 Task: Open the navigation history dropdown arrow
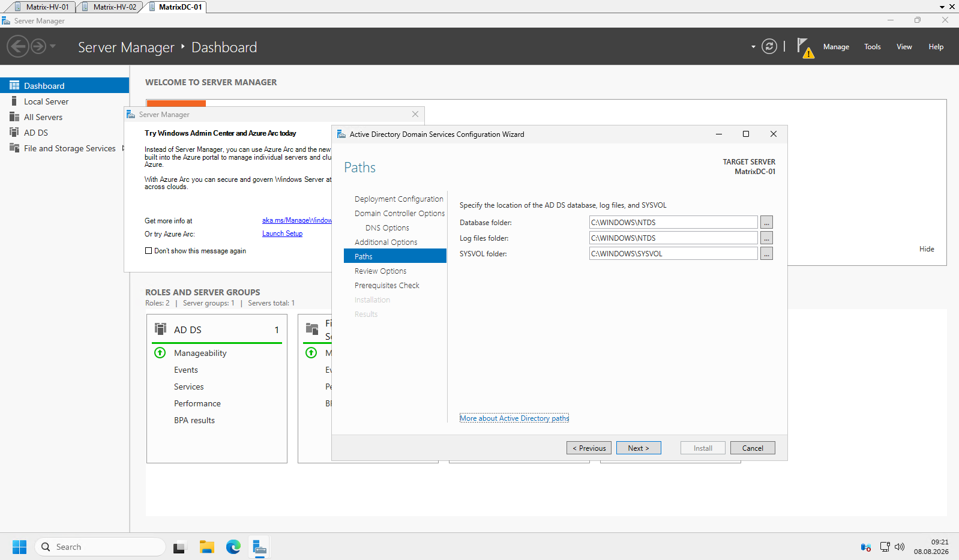pos(53,46)
